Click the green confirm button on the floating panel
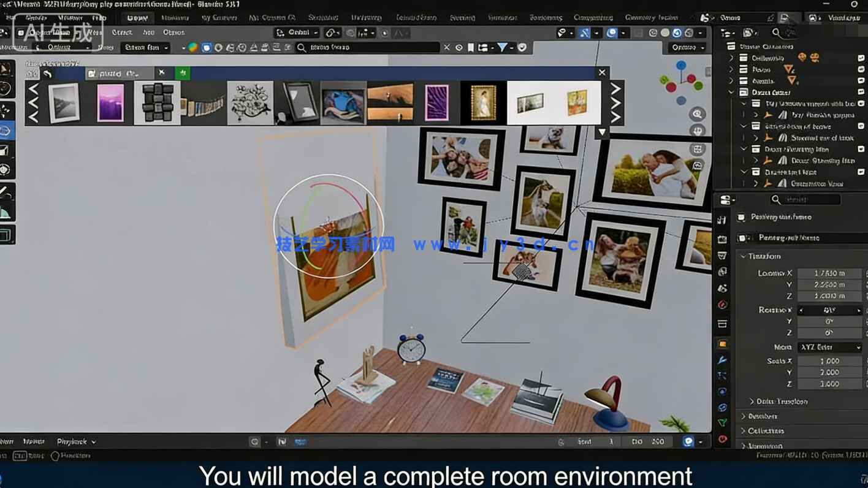This screenshot has height=488, width=868. (182, 73)
